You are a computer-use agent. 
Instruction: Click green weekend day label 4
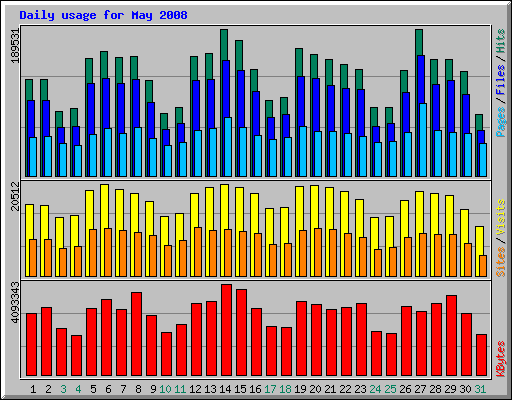(78, 389)
